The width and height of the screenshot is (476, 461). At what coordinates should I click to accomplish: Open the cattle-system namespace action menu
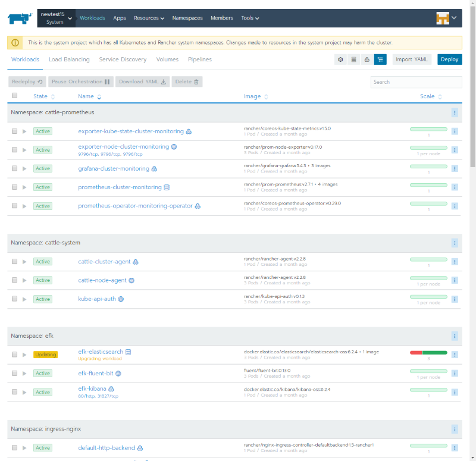(x=455, y=243)
